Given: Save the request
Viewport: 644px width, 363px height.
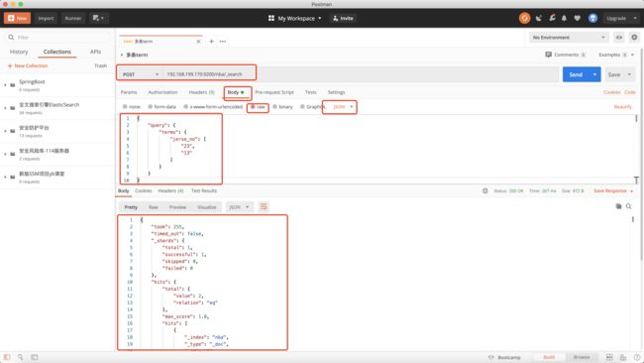Looking at the screenshot, I should tap(614, 74).
